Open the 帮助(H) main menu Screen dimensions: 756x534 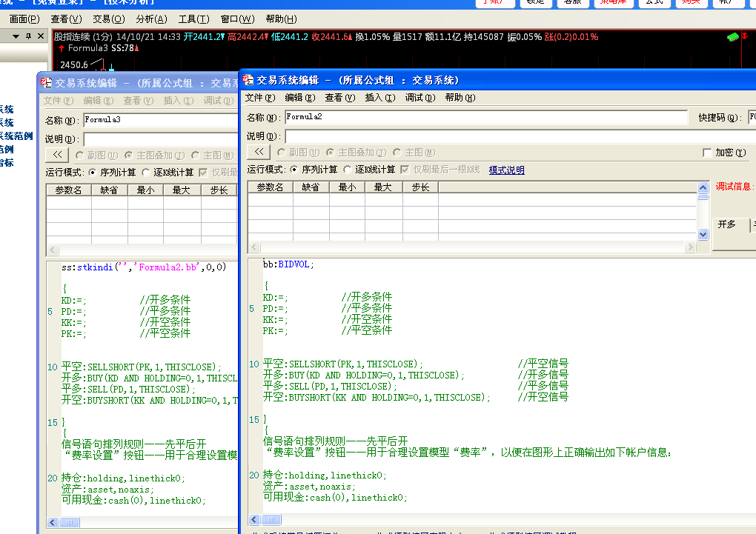click(282, 19)
